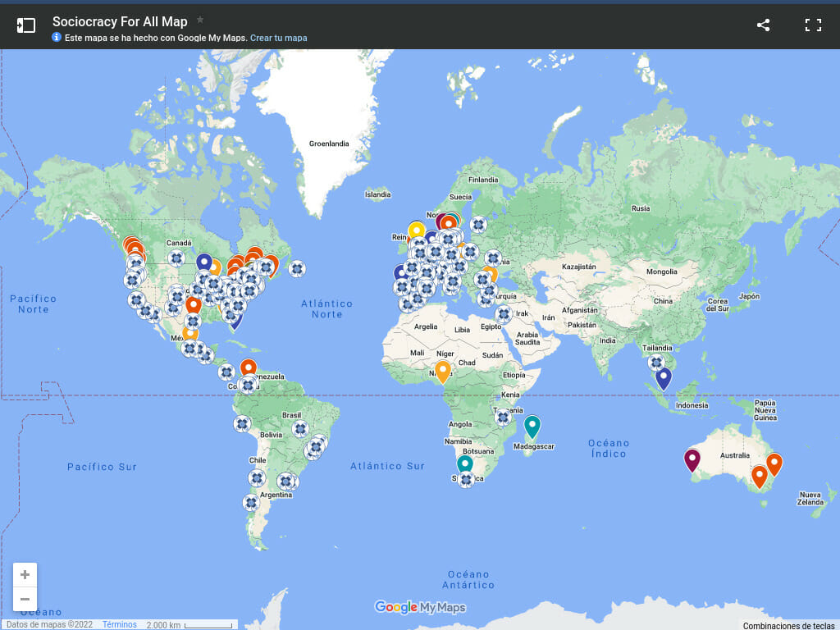The width and height of the screenshot is (840, 630).
Task: Star the Sociocracy For All Map
Action: click(x=200, y=20)
